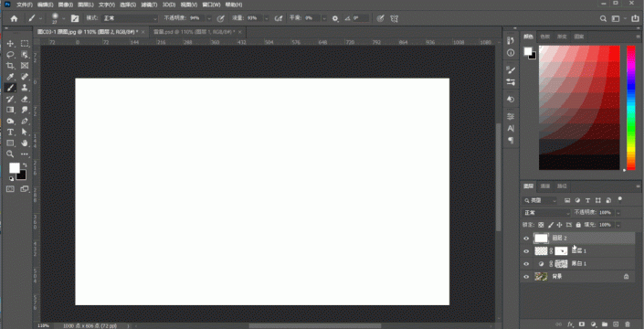This screenshot has width=644, height=329.
Task: Select the Eyedropper tool
Action: click(x=10, y=77)
